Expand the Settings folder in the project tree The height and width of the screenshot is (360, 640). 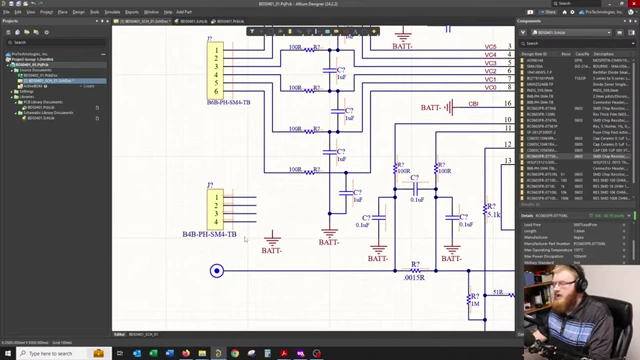[x=12, y=91]
